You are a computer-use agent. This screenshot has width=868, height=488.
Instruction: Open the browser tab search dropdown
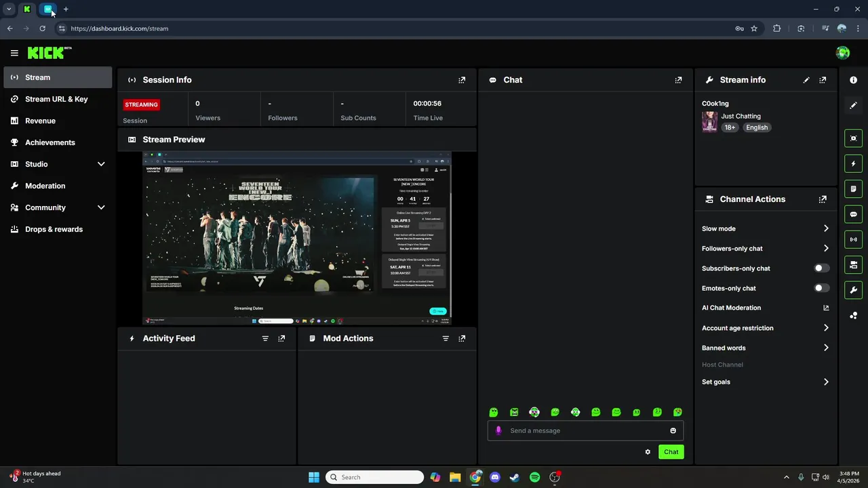(9, 9)
